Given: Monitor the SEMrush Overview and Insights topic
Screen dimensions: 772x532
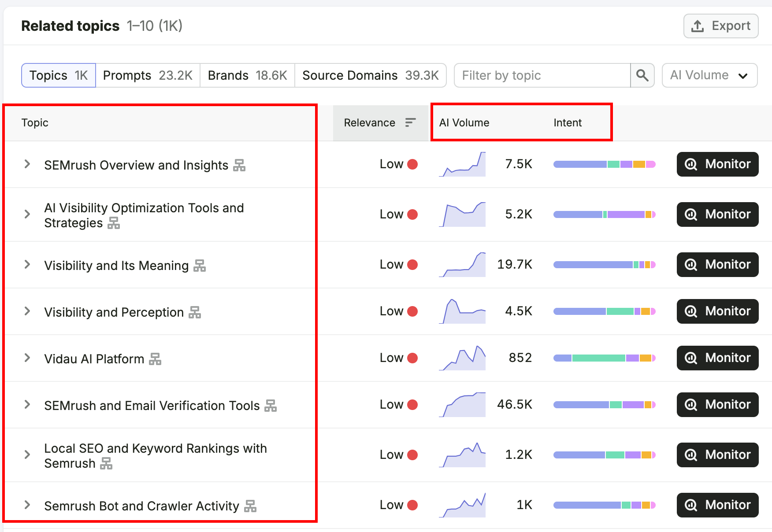Looking at the screenshot, I should pos(717,164).
